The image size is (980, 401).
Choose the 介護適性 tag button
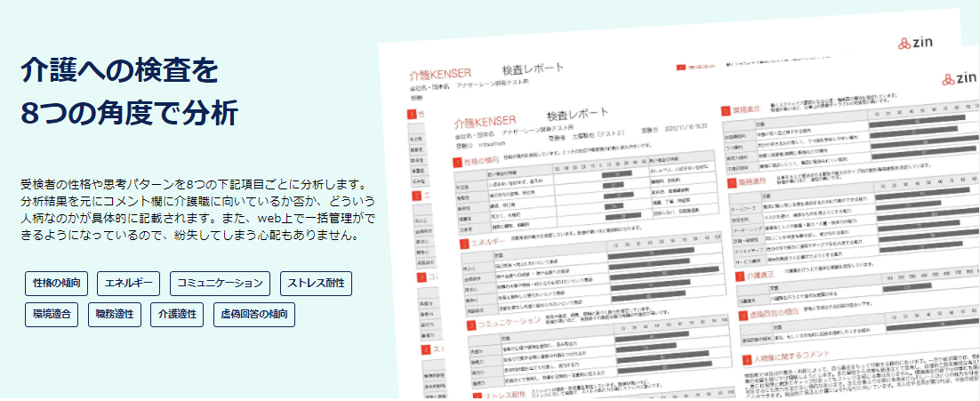(x=177, y=315)
